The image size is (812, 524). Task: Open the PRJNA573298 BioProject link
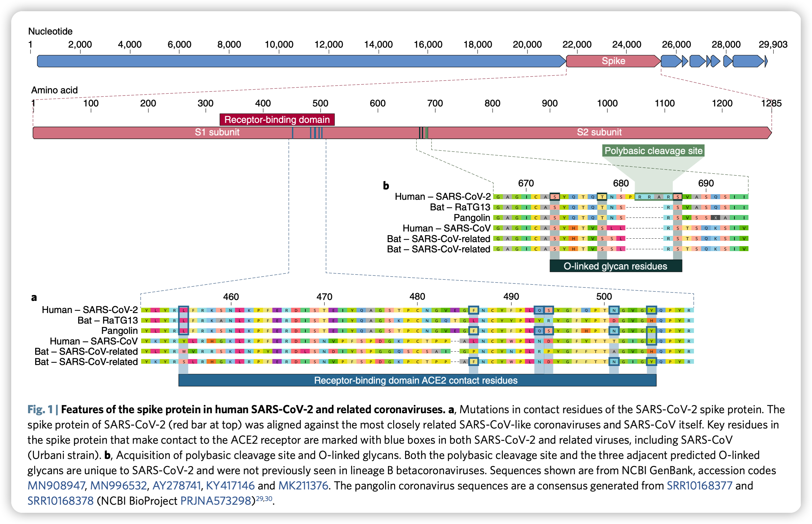215,501
